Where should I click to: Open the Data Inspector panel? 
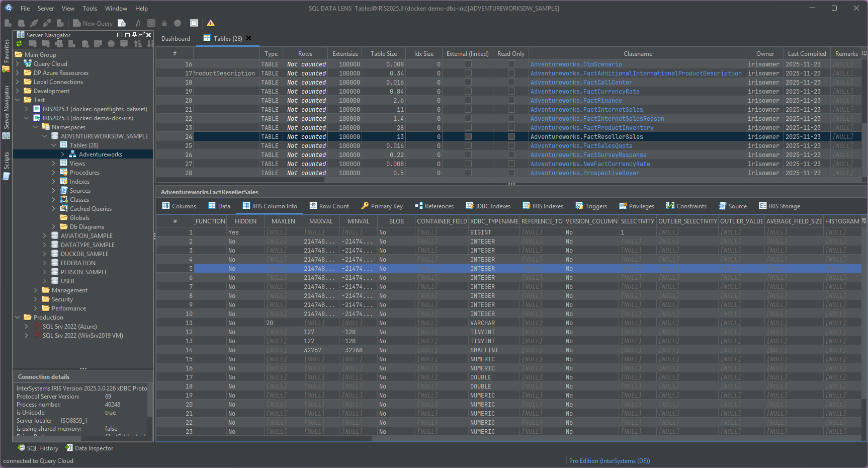[x=90, y=448]
